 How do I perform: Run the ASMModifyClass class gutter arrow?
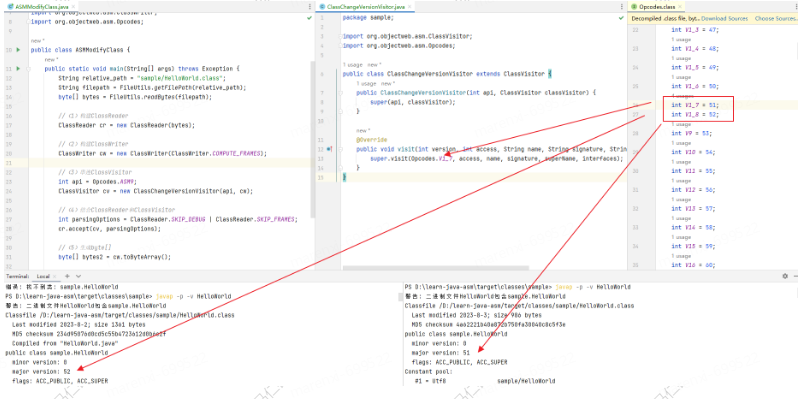pos(18,50)
